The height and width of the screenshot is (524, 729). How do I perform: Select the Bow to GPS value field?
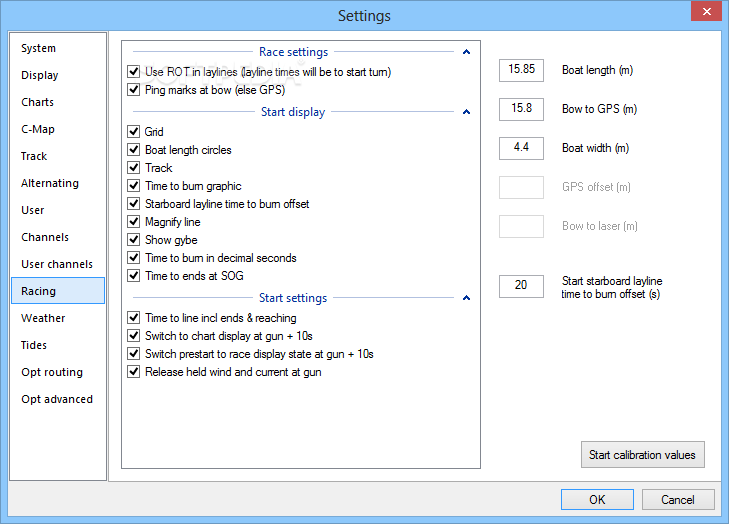pyautogui.click(x=521, y=109)
